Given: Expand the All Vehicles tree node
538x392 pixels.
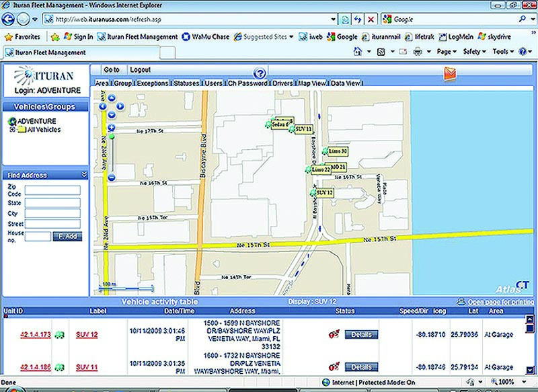Looking at the screenshot, I should [12, 130].
